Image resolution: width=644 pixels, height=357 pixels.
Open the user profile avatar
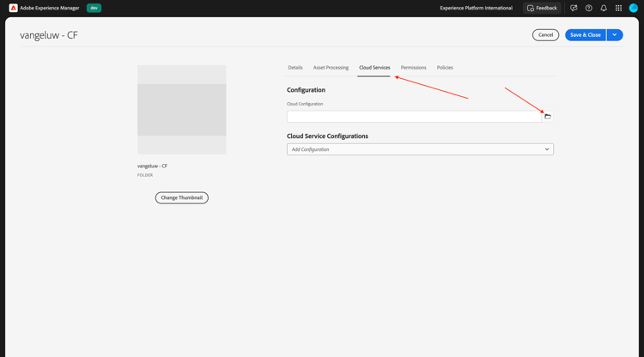coord(634,8)
